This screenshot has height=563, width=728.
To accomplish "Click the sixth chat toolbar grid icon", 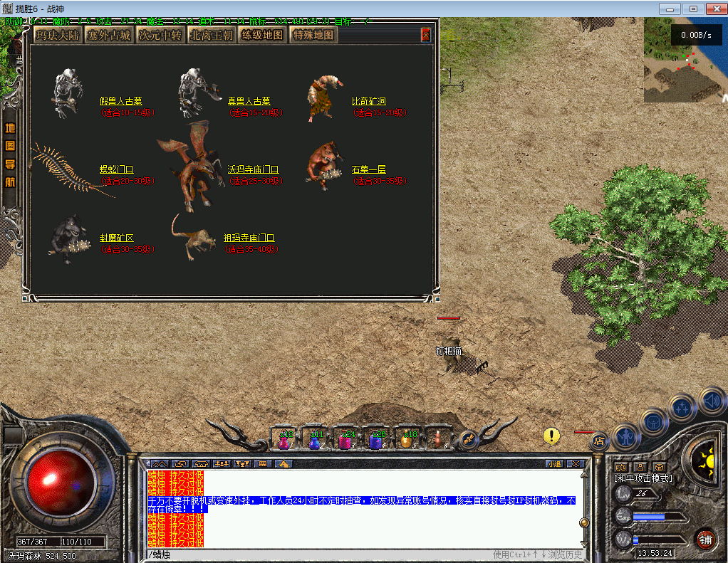I will coord(263,464).
